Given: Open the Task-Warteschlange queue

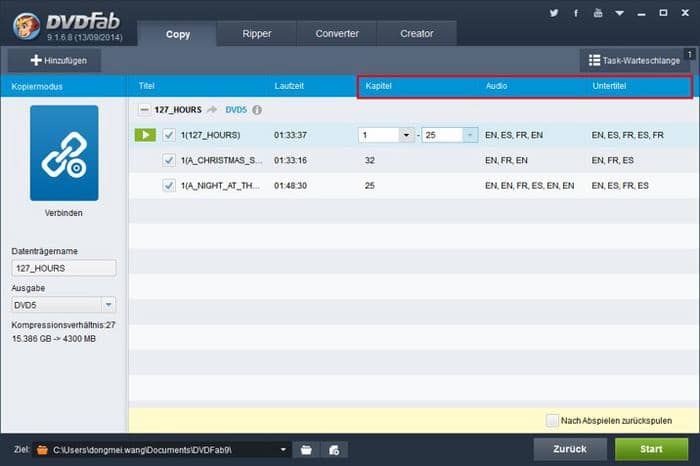Looking at the screenshot, I should (635, 60).
